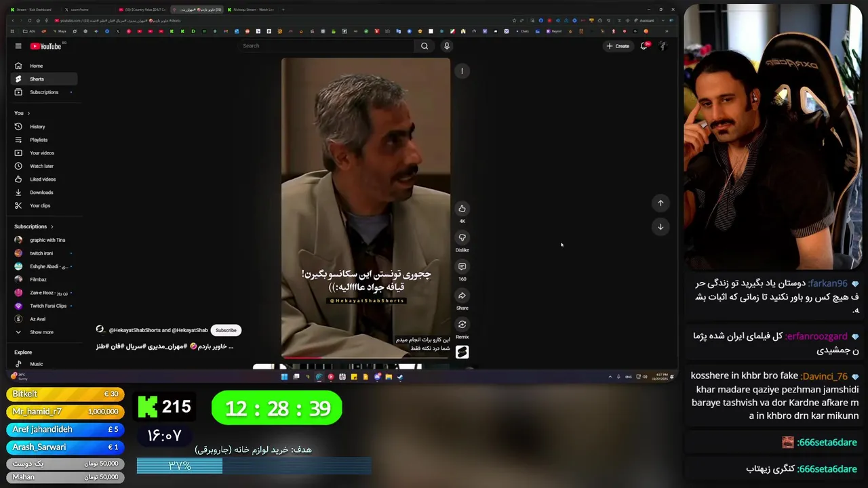The image size is (868, 488).
Task: Open Home in YouTube sidebar
Action: (x=44, y=66)
